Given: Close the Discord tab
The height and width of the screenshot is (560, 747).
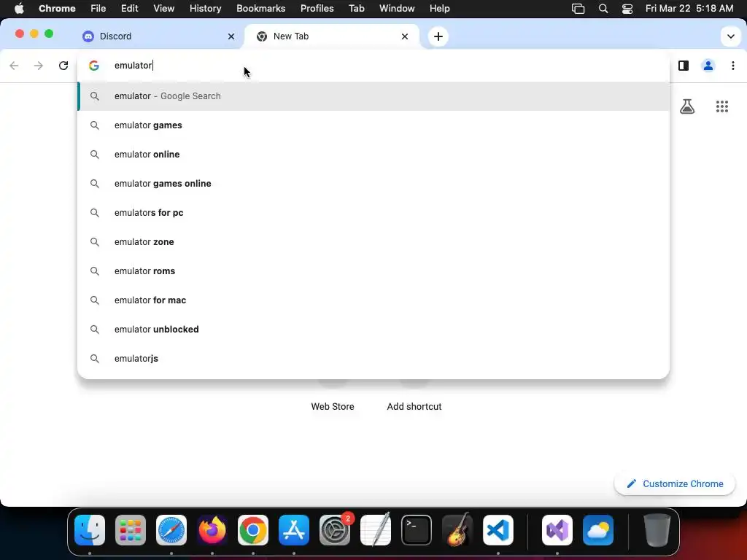Looking at the screenshot, I should click(231, 36).
